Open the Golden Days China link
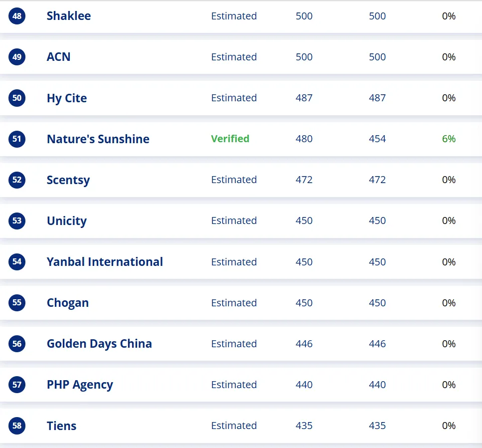The width and height of the screenshot is (482, 448). point(99,344)
